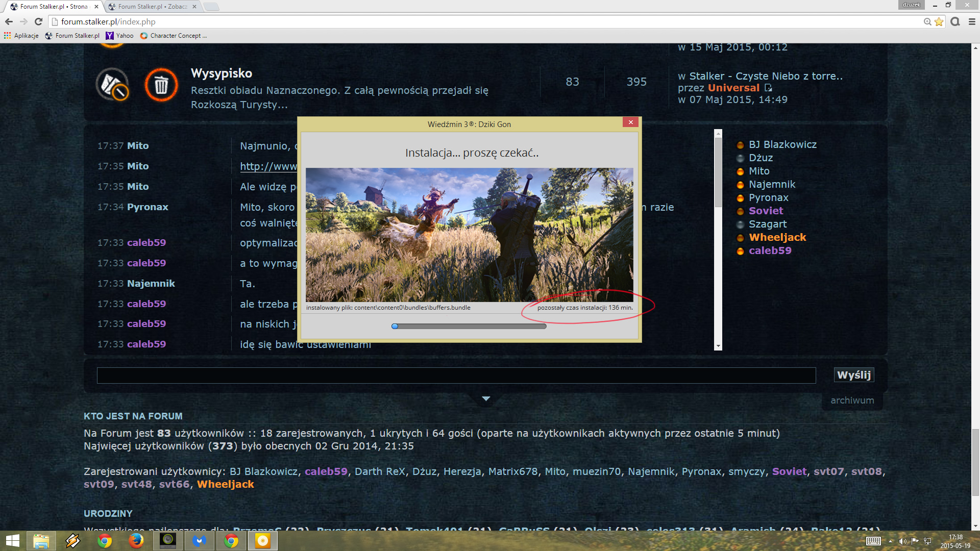The image size is (980, 551).
Task: Click the status icon beside Pyronax in user list
Action: (x=740, y=198)
